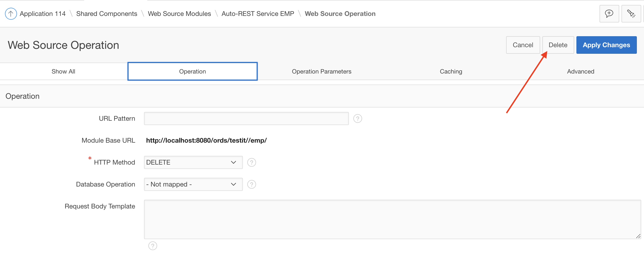Viewport: 644px width, 254px height.
Task: Go to the Caching tab
Action: tap(451, 72)
